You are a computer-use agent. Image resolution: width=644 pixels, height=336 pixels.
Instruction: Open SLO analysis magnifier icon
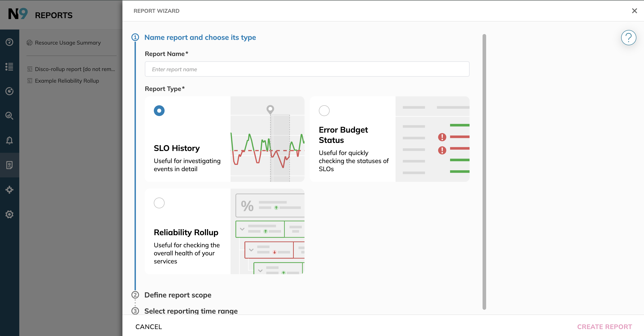pyautogui.click(x=9, y=116)
